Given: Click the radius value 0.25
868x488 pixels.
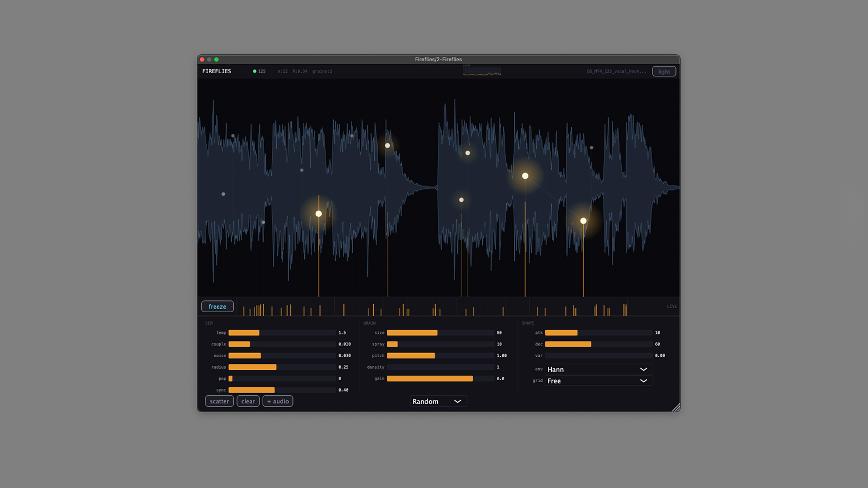Looking at the screenshot, I should click(343, 367).
